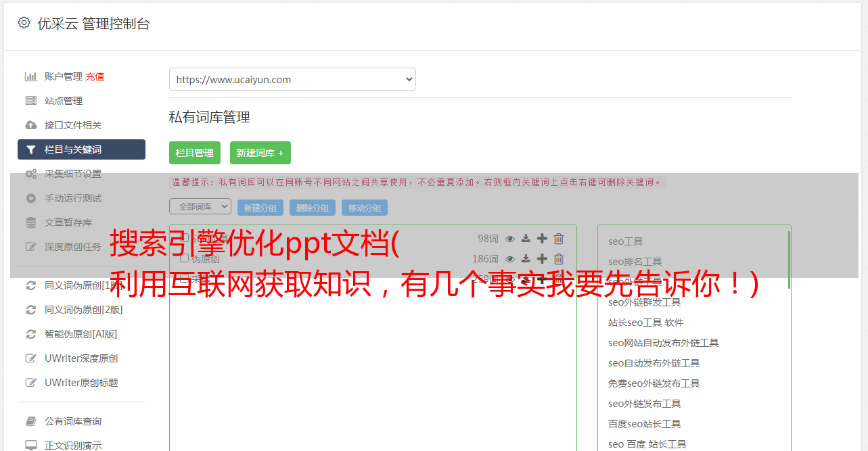
Task: Click the 98词 count label
Action: click(488, 238)
